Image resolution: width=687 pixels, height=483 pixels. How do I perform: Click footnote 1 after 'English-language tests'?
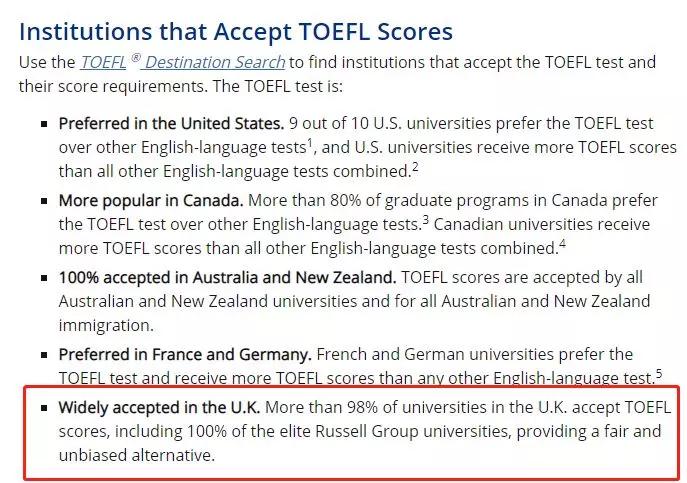click(x=311, y=142)
